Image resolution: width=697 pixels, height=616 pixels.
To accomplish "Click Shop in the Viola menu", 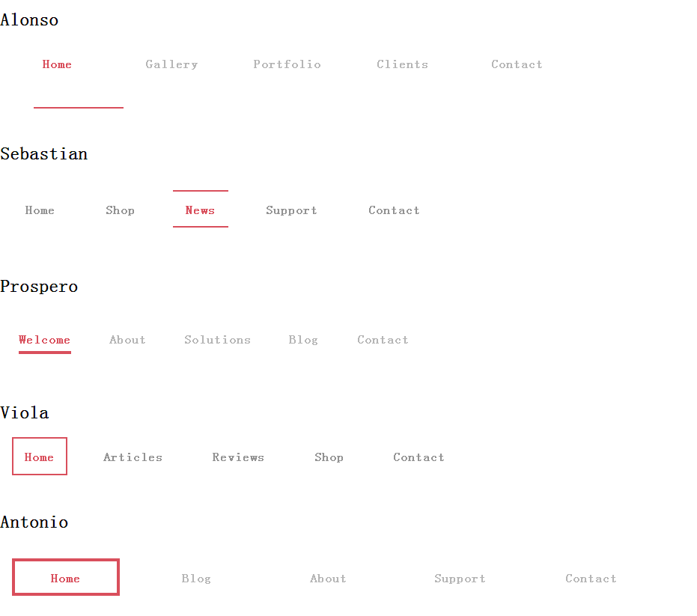I will (329, 457).
